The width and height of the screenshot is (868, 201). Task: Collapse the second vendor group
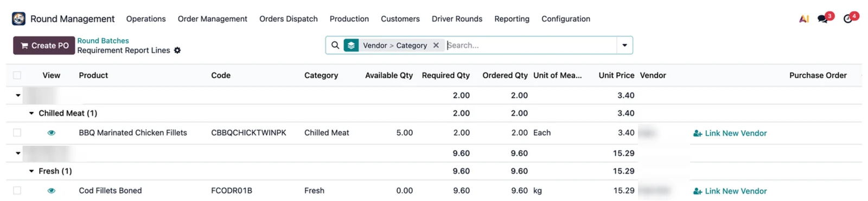18,153
